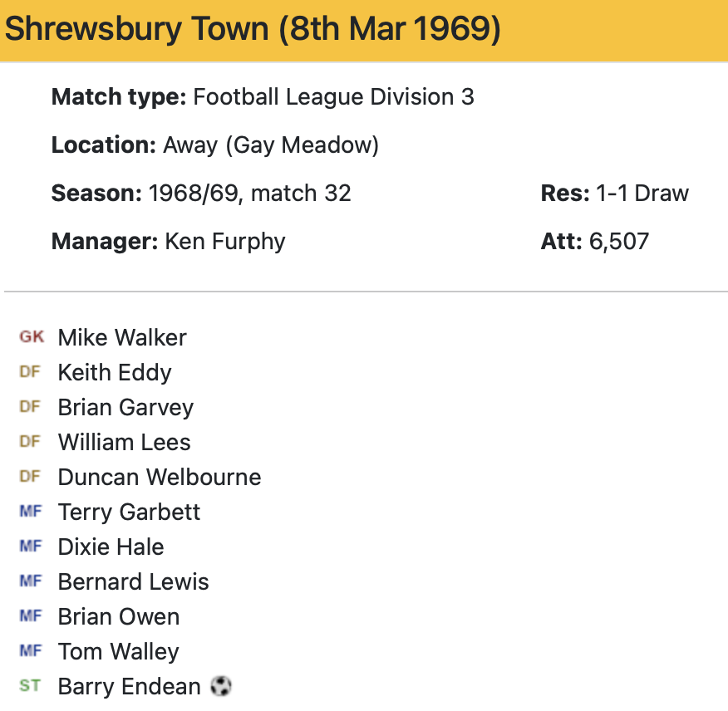Click Football League Division 3 match type
Screen dimensions: 728x711
[x=333, y=97]
